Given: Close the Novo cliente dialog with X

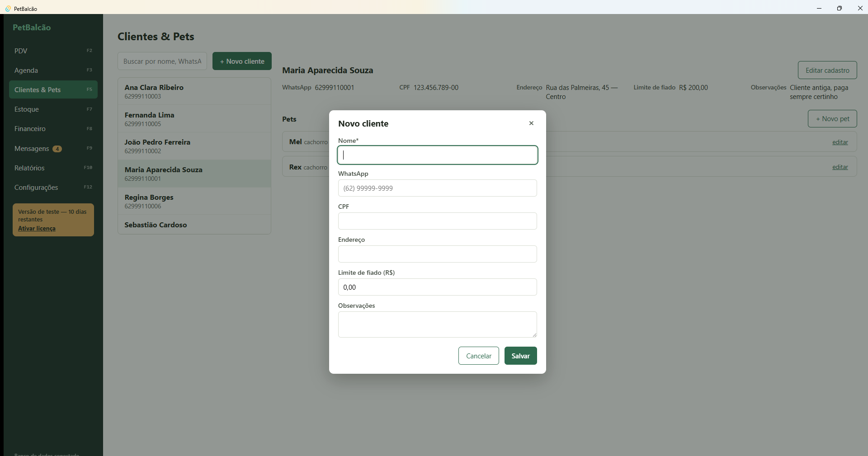Looking at the screenshot, I should pyautogui.click(x=531, y=123).
